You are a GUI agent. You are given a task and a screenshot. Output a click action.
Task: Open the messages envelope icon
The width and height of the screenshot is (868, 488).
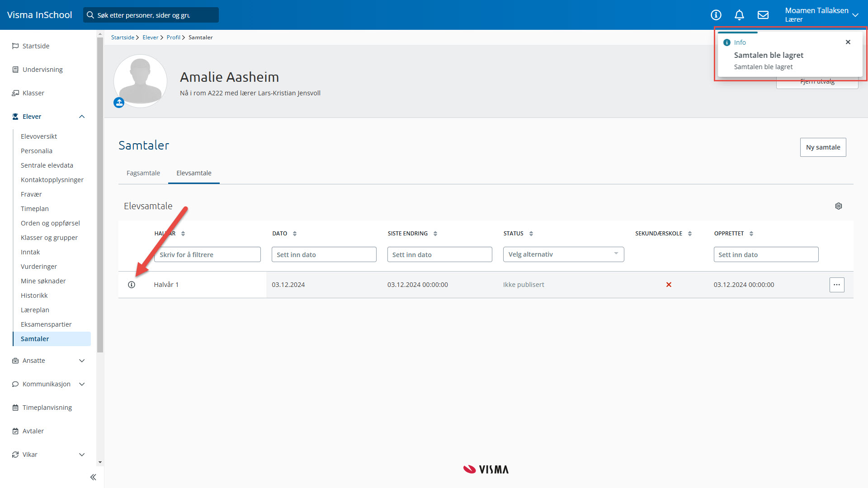(x=763, y=15)
